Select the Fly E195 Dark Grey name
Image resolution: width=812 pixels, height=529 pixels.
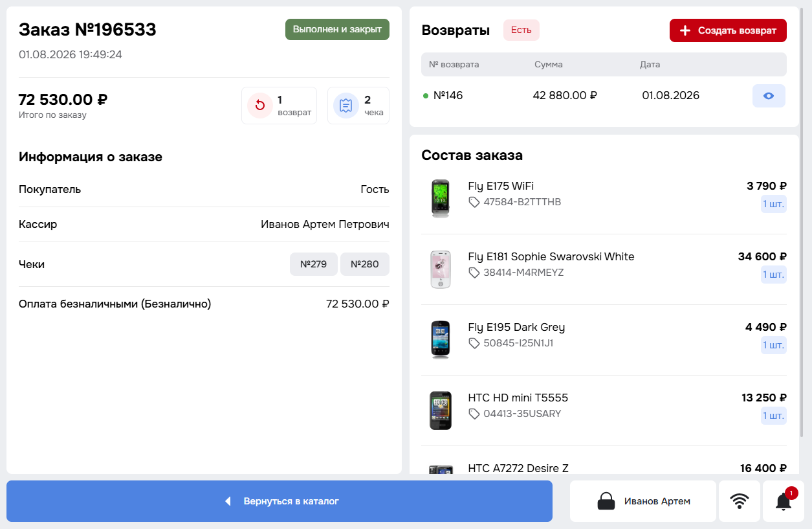(516, 327)
